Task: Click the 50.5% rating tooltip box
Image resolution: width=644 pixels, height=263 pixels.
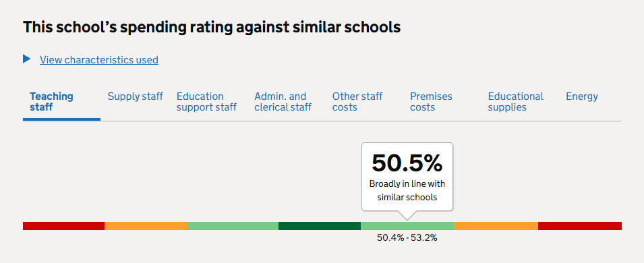Action: [407, 177]
